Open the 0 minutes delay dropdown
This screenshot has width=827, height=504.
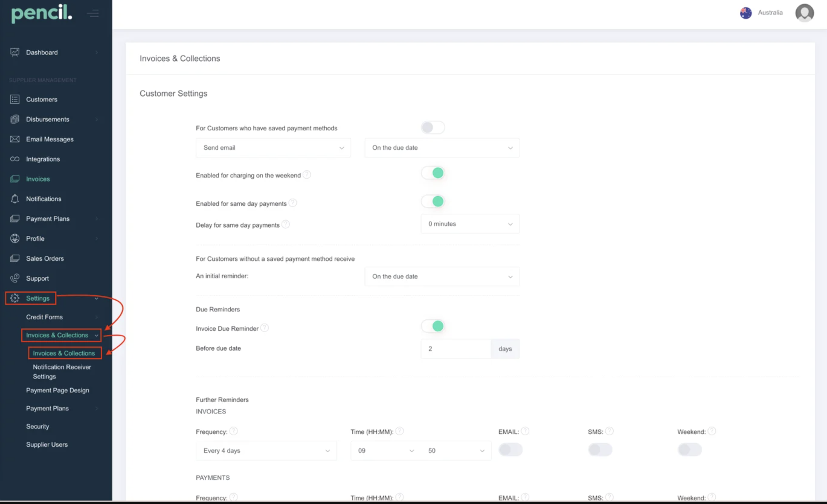[470, 224]
